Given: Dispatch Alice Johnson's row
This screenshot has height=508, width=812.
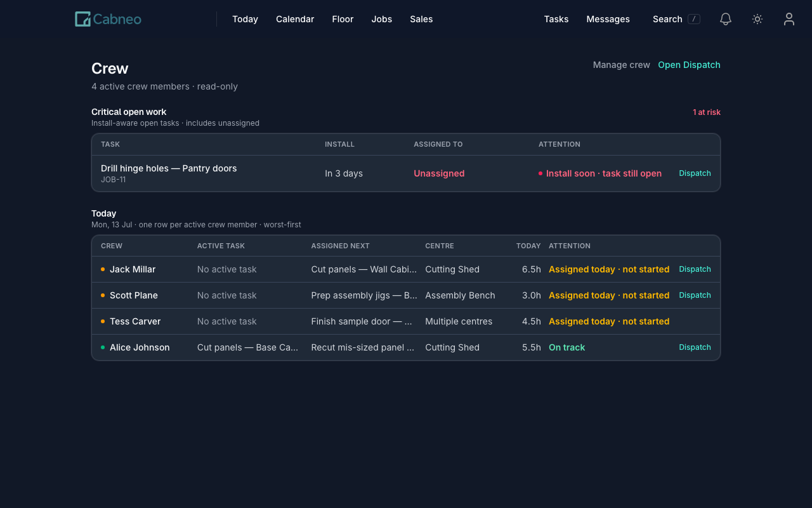Looking at the screenshot, I should click(695, 347).
